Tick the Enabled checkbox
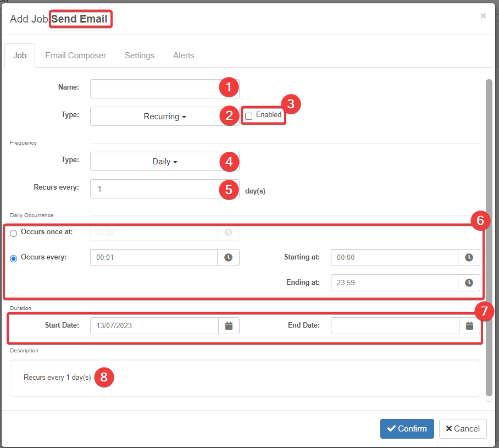Screen dimensions: 499x448 (249, 116)
